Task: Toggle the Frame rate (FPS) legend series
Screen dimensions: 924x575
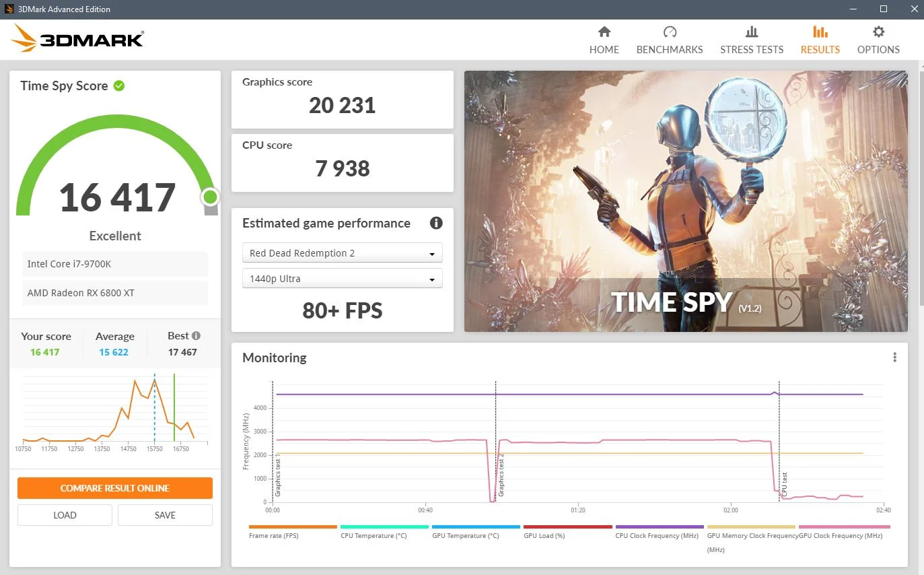Action: coord(293,532)
